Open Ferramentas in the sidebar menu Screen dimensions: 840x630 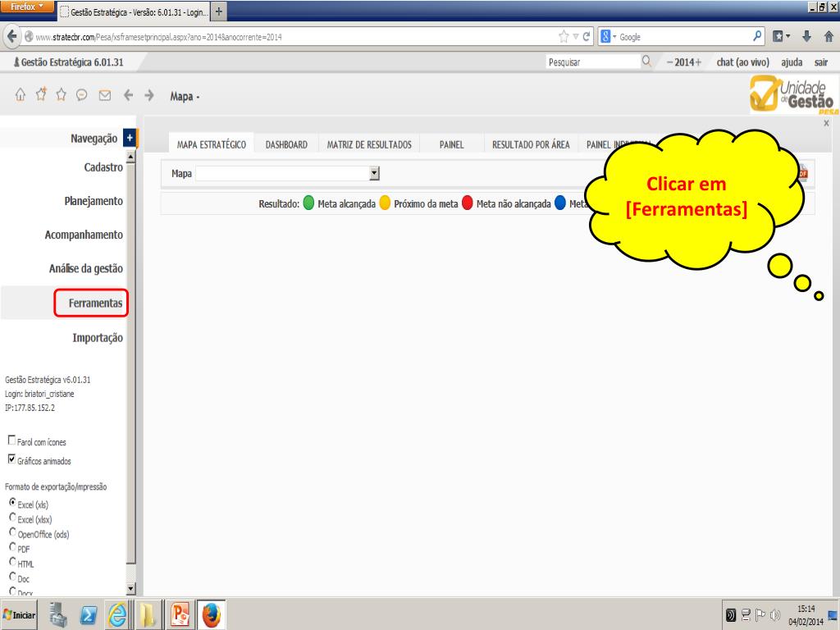point(95,303)
